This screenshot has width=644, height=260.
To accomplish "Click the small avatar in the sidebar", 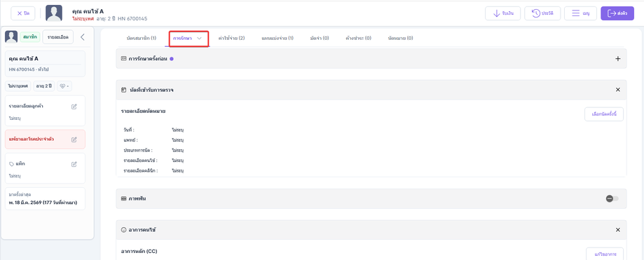I will click(11, 37).
